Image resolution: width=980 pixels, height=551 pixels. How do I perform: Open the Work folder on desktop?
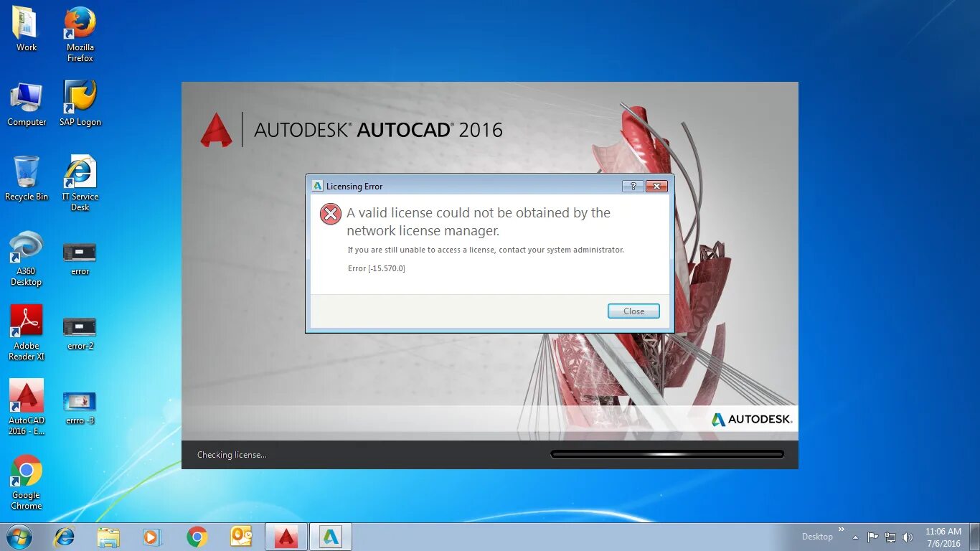coord(26,29)
